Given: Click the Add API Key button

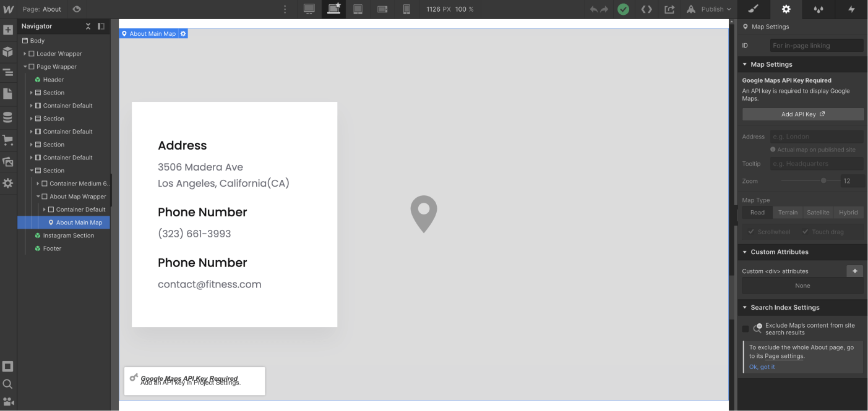Looking at the screenshot, I should (802, 114).
